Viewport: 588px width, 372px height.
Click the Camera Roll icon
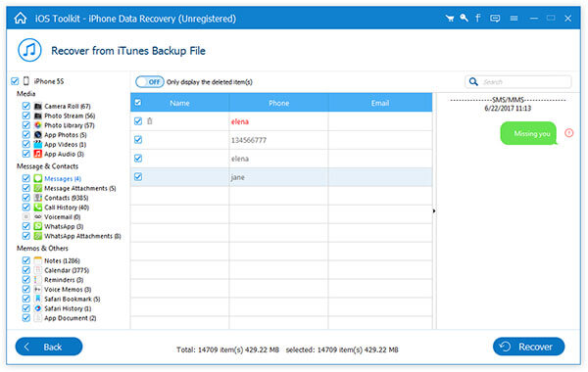[38, 106]
